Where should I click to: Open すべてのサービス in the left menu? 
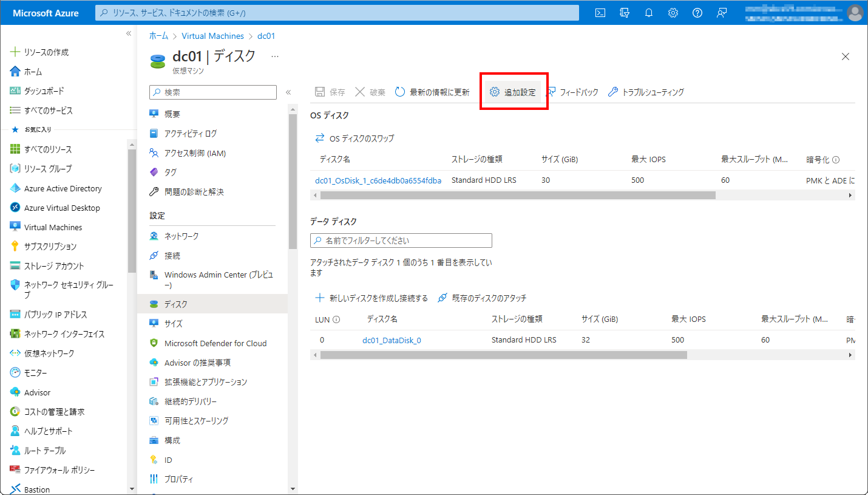click(x=48, y=111)
